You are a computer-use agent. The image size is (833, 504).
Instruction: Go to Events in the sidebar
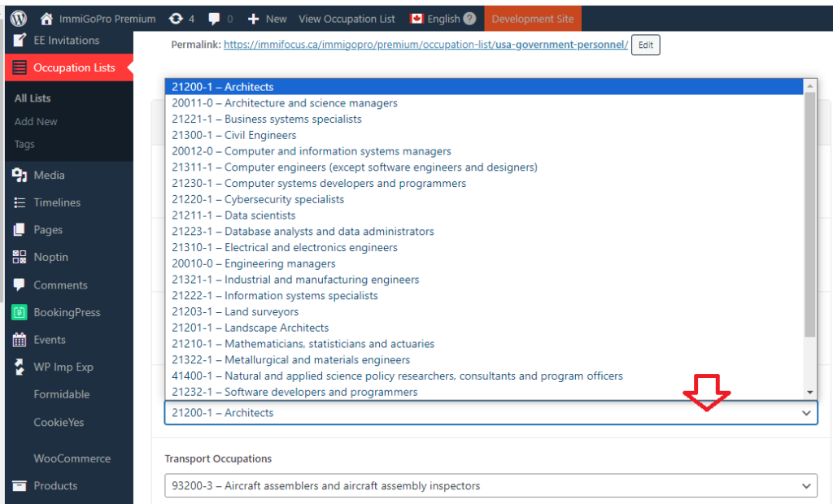pos(49,340)
